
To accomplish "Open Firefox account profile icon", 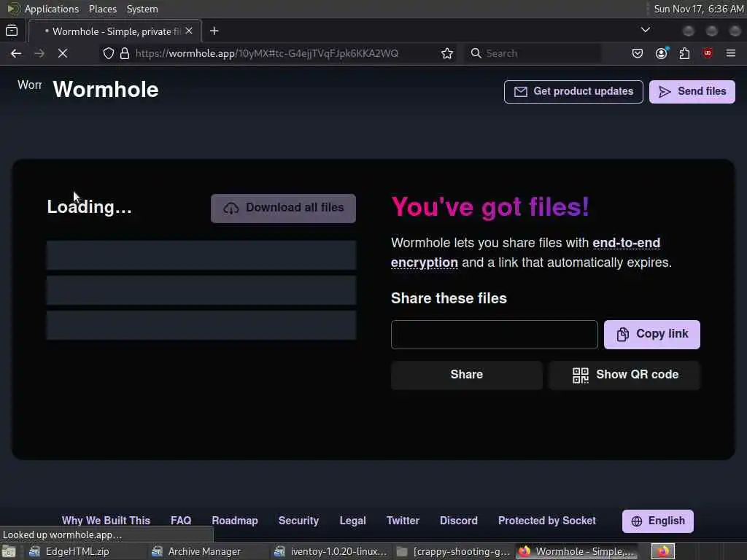I will (661, 53).
